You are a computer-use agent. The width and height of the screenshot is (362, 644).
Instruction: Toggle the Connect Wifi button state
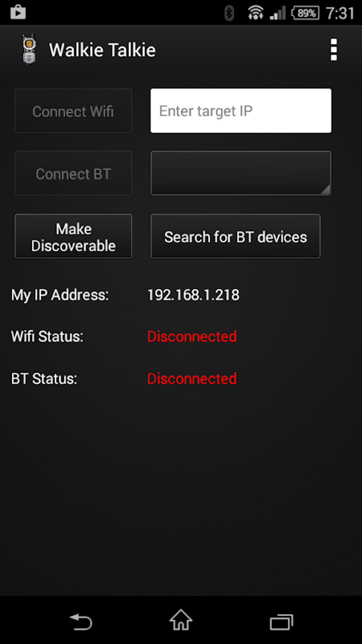pos(73,110)
